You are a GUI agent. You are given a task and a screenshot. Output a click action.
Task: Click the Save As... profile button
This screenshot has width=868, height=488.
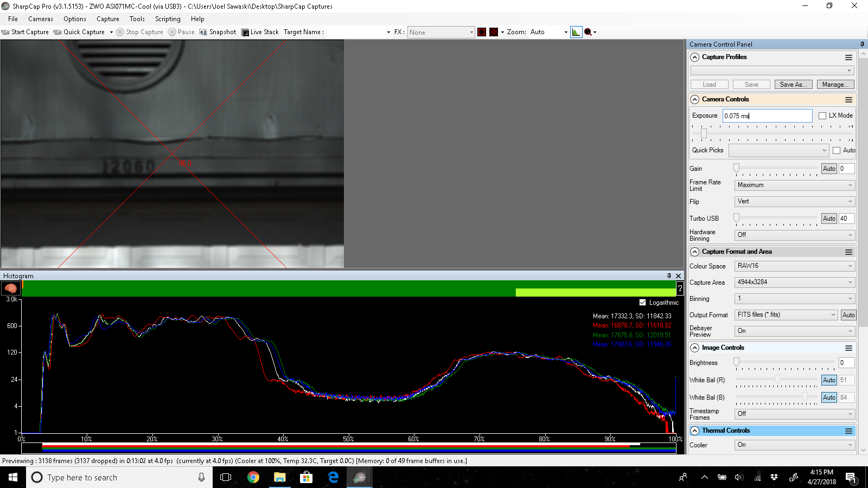click(794, 85)
